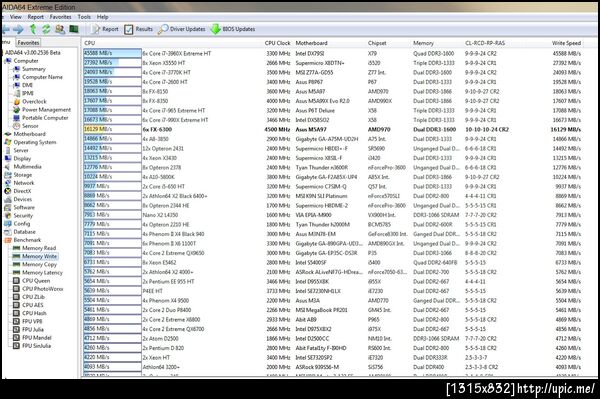600x399 pixels.
Task: Switch to the Favorites sidebar tab
Action: (x=28, y=42)
